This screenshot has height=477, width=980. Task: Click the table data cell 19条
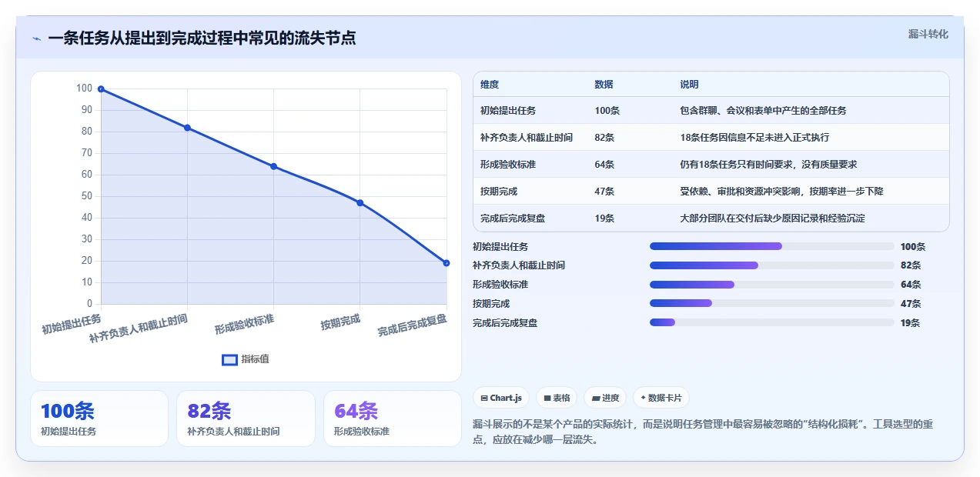pos(605,218)
